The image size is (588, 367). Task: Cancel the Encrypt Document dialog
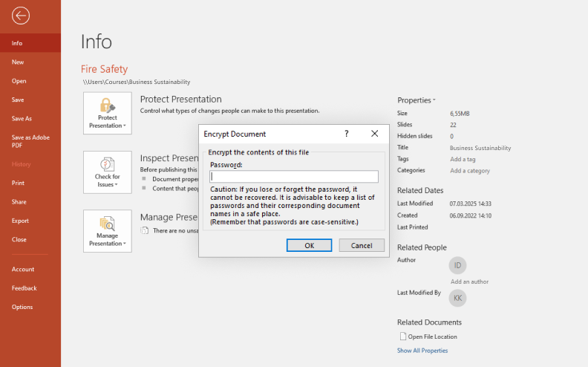(x=362, y=245)
